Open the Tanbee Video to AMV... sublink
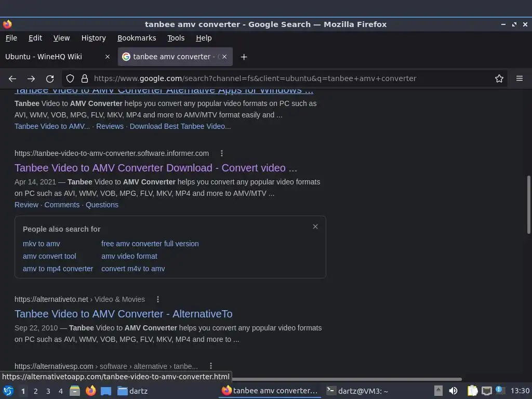 coord(52,126)
